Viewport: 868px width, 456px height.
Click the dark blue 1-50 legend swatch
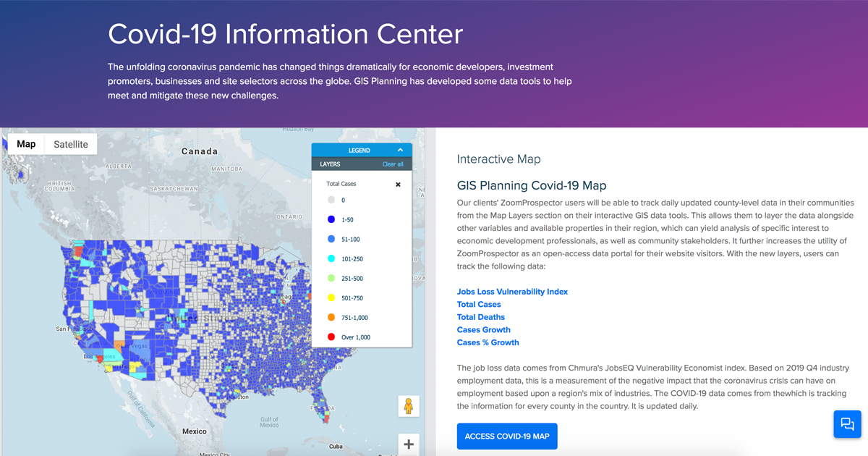point(331,219)
